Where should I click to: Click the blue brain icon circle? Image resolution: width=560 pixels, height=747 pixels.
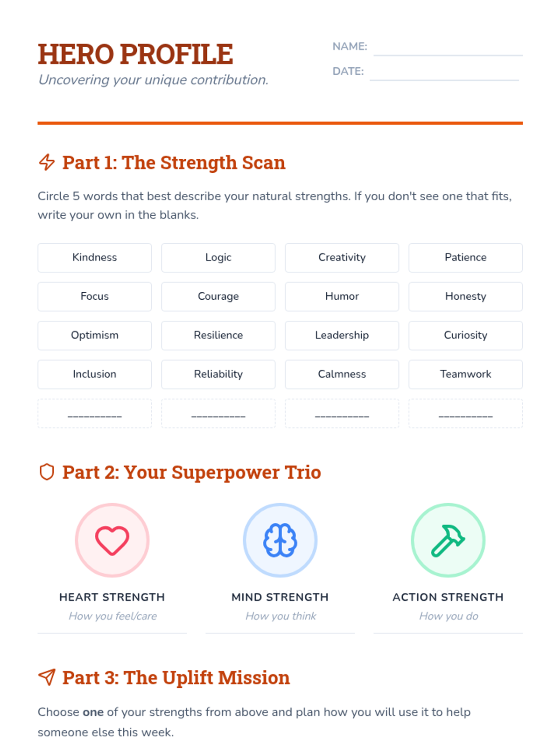(280, 540)
